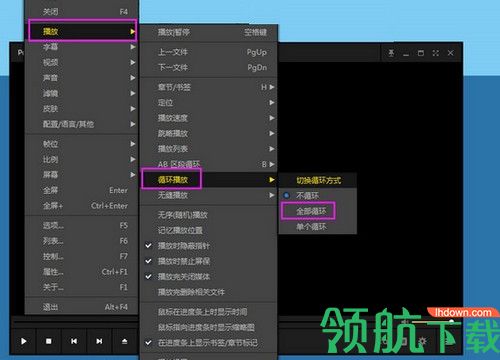Expand the 配置/语言/其他 submenu
The width and height of the screenshot is (500, 360).
82,124
